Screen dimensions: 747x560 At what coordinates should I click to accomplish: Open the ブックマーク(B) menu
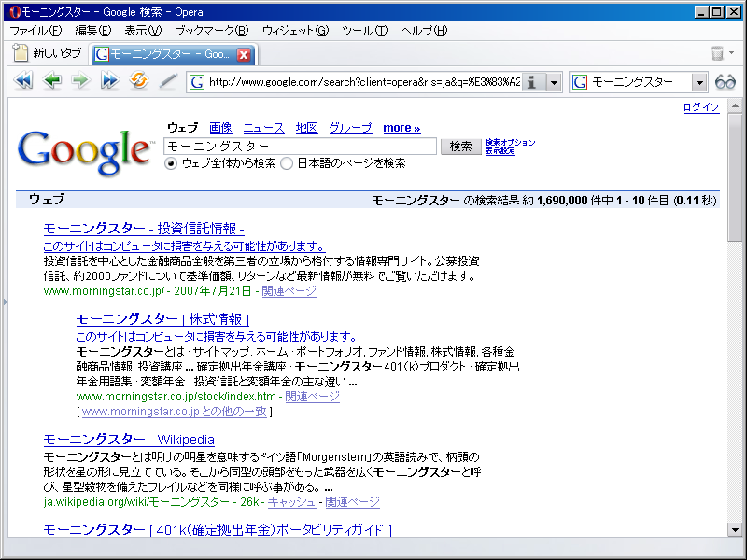212,31
